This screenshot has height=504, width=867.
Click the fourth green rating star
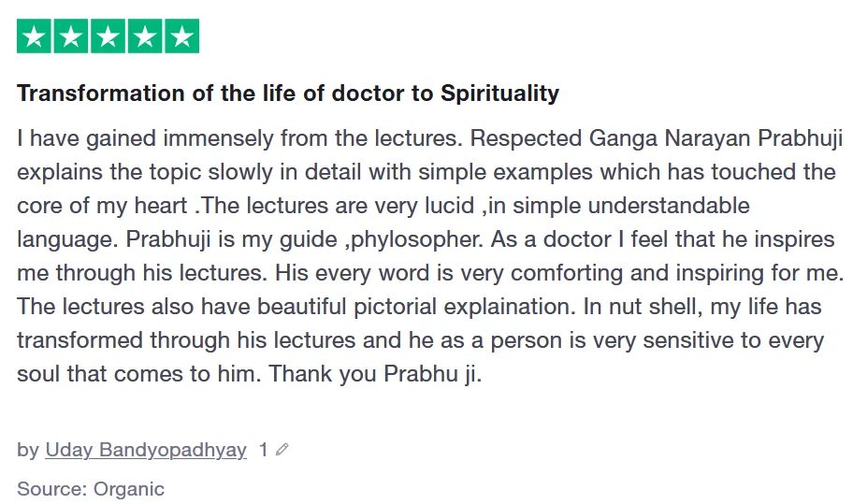[x=144, y=37]
